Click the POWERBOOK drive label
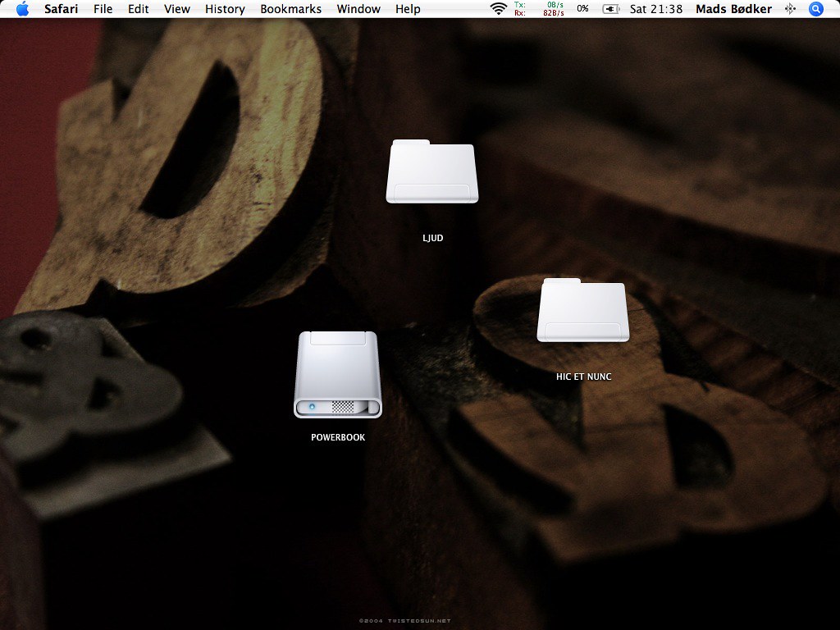Image resolution: width=840 pixels, height=630 pixels. tap(338, 437)
